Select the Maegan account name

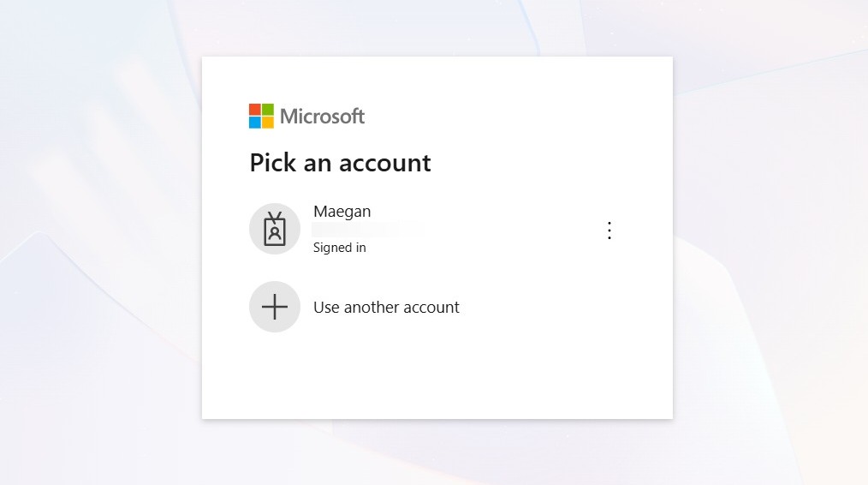[342, 211]
